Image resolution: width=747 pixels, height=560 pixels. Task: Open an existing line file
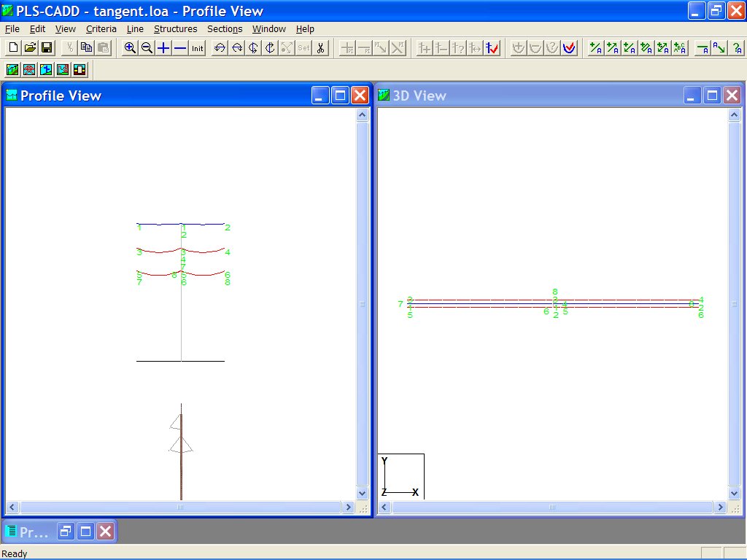29,47
